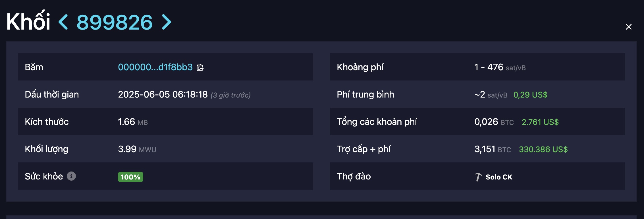Image resolution: width=644 pixels, height=219 pixels.
Task: Open the block hash 000000...d1f8bb3 link
Action: [x=155, y=67]
